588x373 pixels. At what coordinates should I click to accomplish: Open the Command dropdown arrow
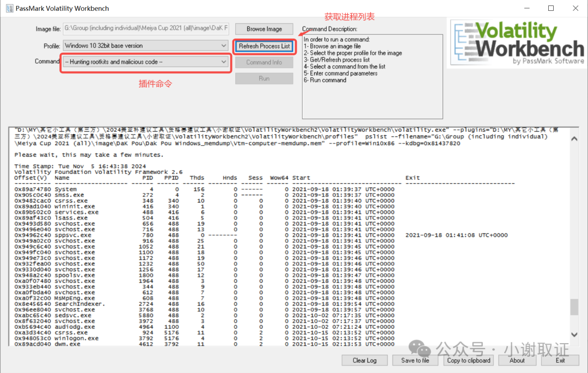pyautogui.click(x=224, y=62)
